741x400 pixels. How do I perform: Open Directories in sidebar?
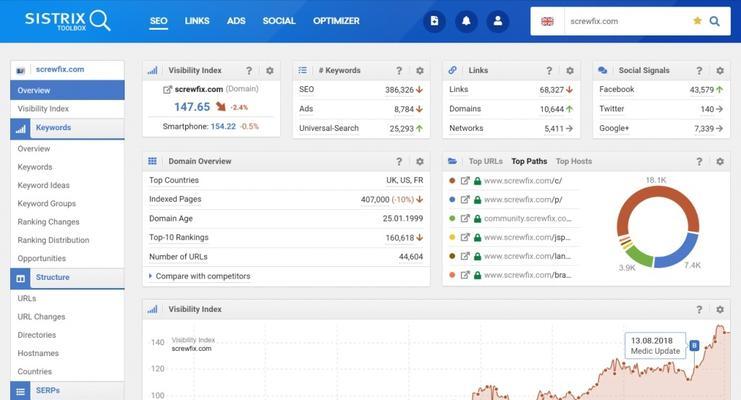click(36, 335)
